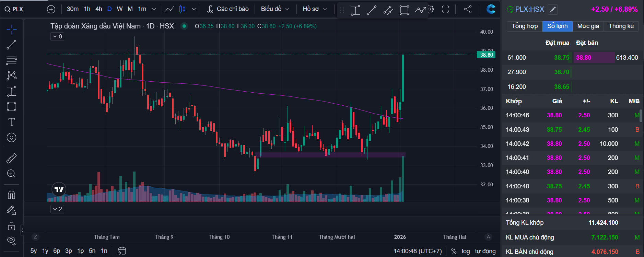
Task: Toggle stay-in-drawing-mode pencil lock
Action: pyautogui.click(x=12, y=210)
